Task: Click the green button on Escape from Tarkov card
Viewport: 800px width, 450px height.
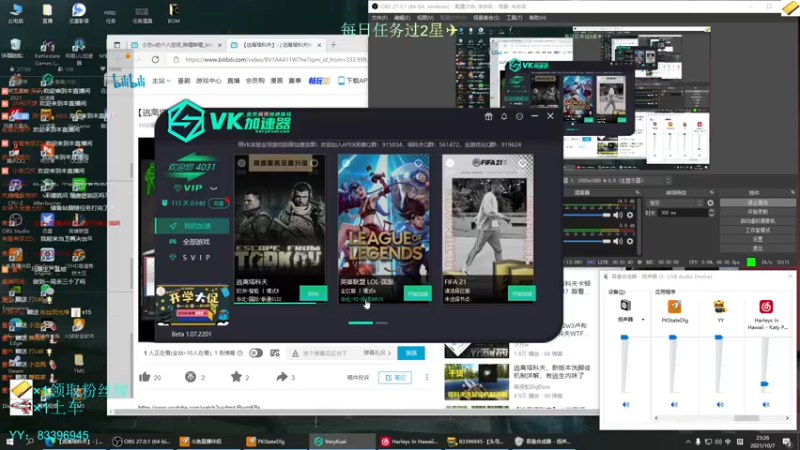Action: [x=313, y=293]
